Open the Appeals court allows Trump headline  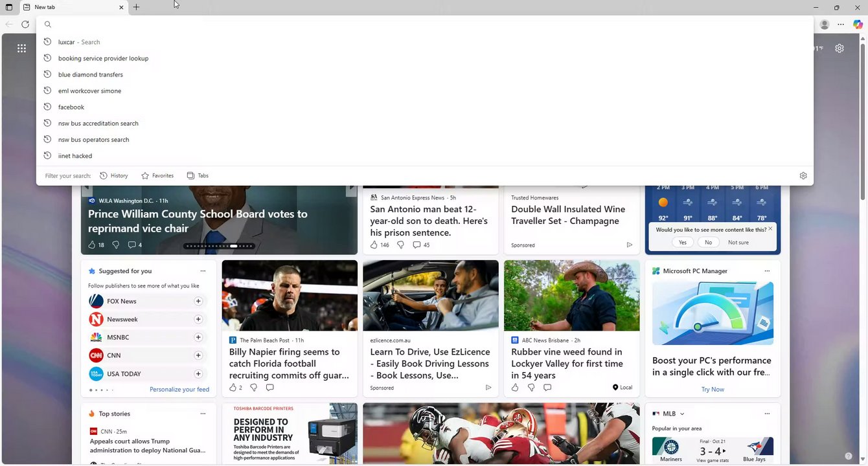point(148,446)
